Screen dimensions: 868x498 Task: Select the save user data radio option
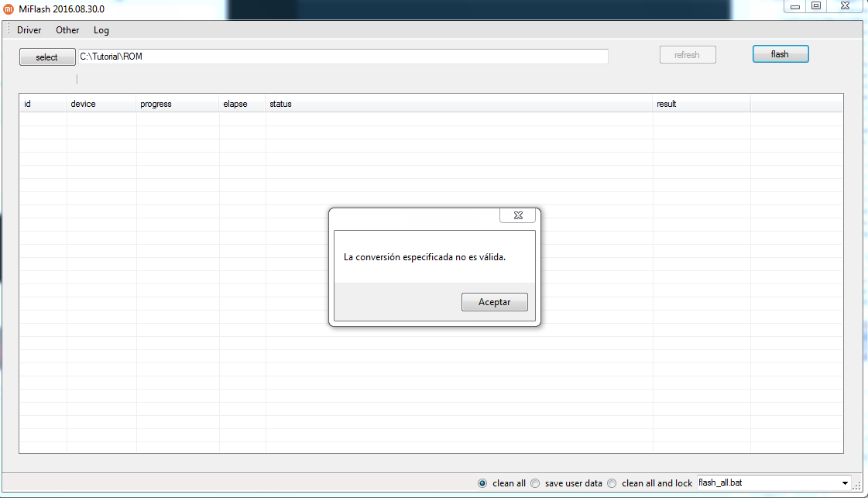coord(535,483)
